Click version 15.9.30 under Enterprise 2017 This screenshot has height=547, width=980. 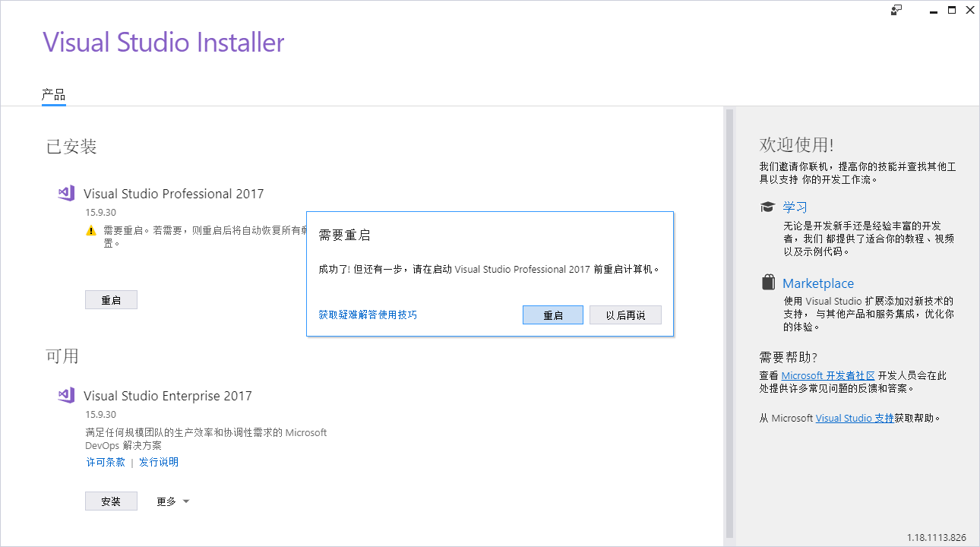[100, 415]
